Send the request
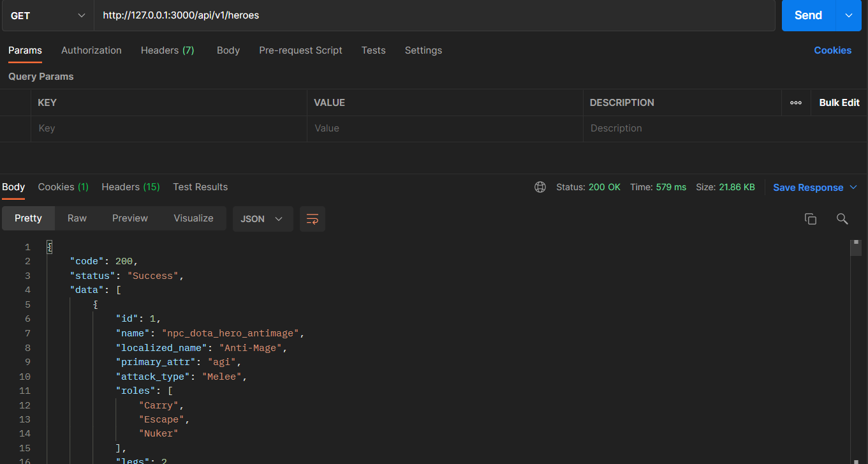 [808, 15]
